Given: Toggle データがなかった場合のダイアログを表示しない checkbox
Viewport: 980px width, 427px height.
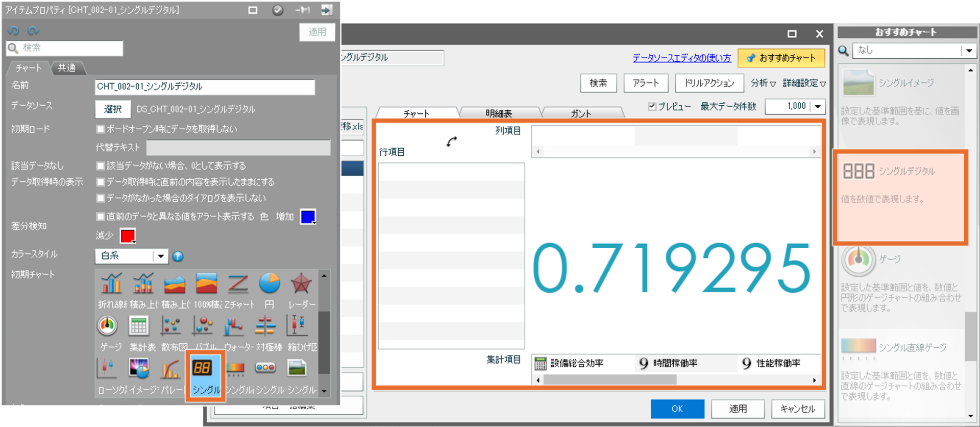Looking at the screenshot, I should click(x=101, y=198).
